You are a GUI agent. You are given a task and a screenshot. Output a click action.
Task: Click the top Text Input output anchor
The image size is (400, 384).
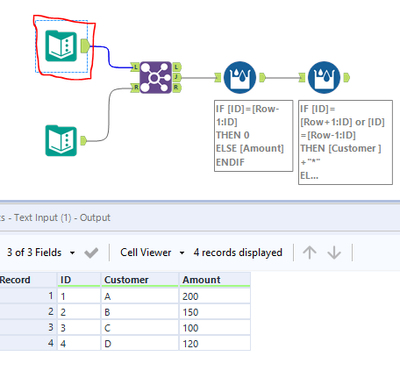pyautogui.click(x=85, y=46)
